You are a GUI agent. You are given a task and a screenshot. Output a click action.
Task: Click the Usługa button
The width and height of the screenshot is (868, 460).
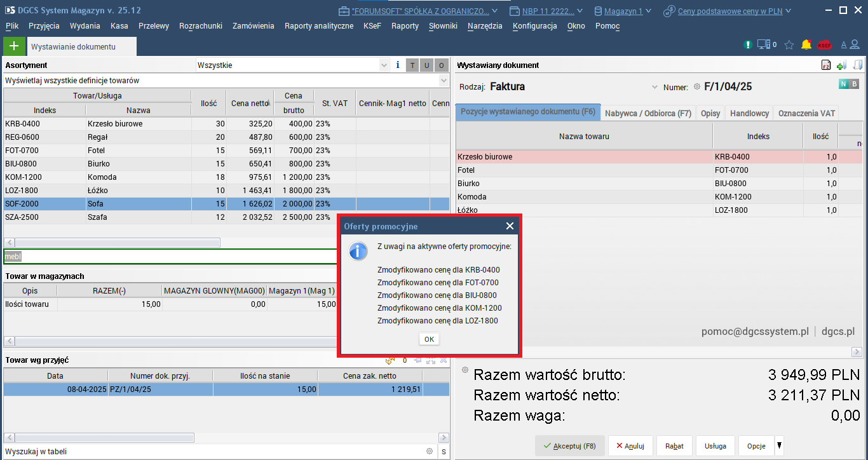(715, 446)
